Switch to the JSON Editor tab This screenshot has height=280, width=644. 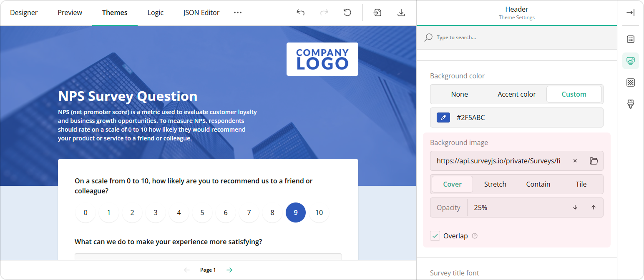point(201,12)
